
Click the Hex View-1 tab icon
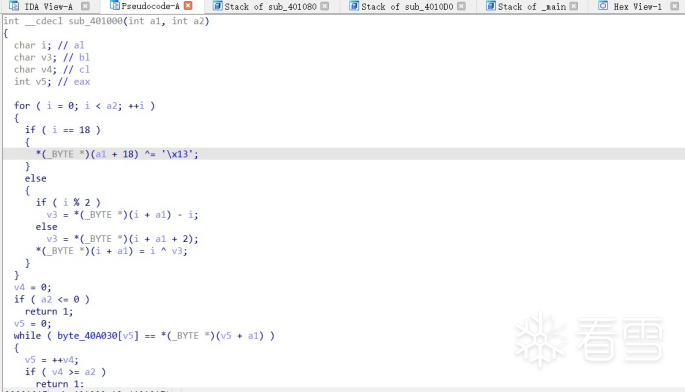(x=603, y=6)
